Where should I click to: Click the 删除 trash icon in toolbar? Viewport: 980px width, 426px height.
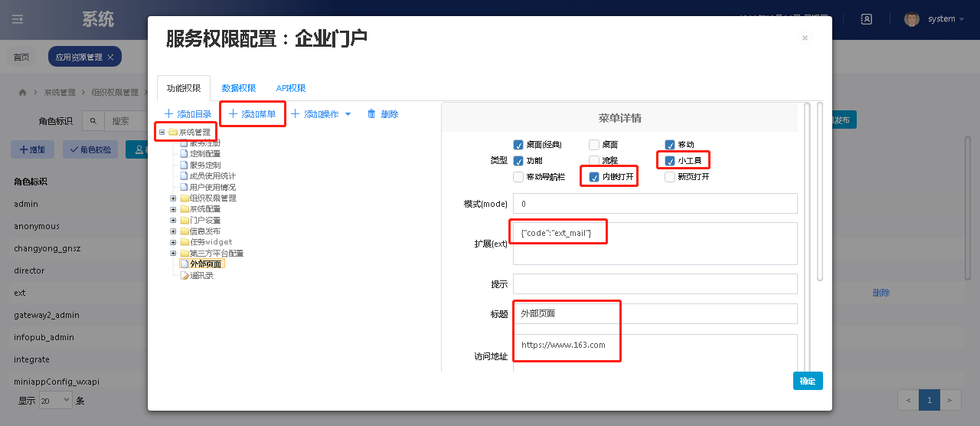coord(371,114)
